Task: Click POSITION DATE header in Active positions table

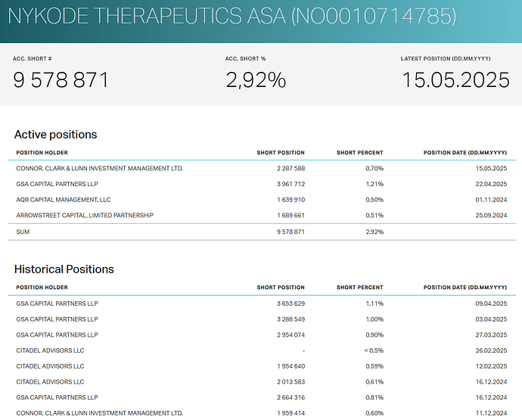Action: coord(465,153)
